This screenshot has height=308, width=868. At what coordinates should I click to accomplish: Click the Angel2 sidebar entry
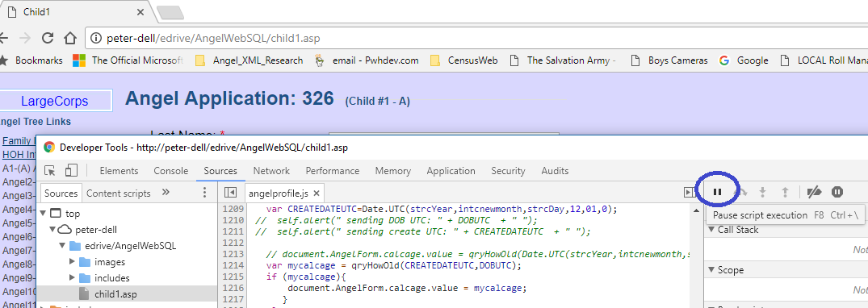pyautogui.click(x=19, y=182)
